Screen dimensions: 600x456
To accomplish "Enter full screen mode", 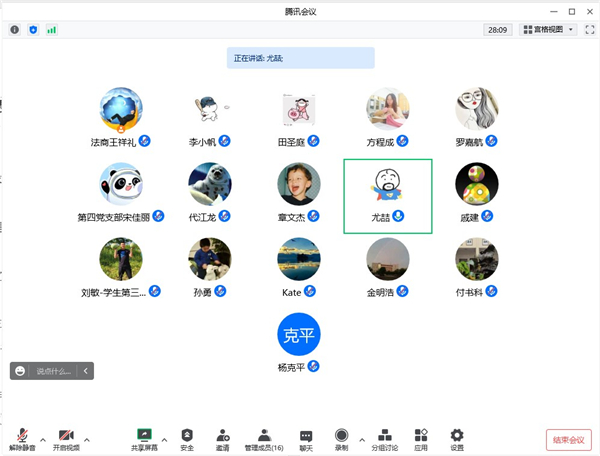I will (590, 30).
